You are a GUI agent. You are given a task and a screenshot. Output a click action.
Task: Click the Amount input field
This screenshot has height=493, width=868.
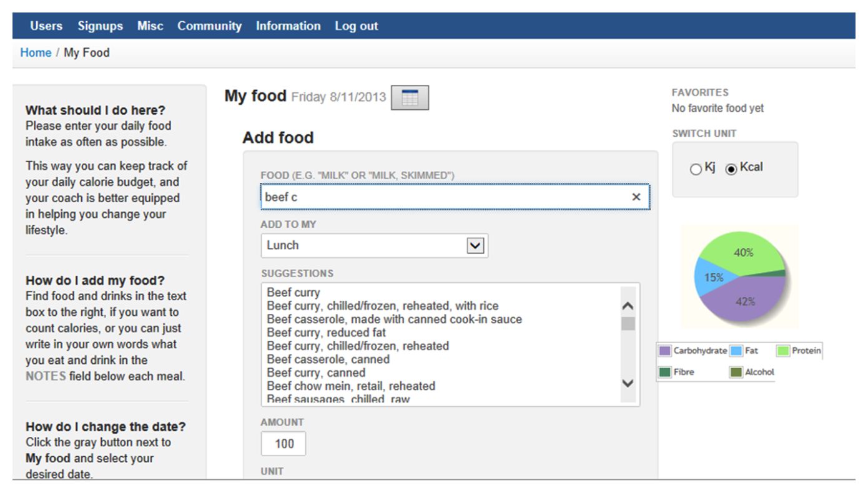click(x=284, y=444)
